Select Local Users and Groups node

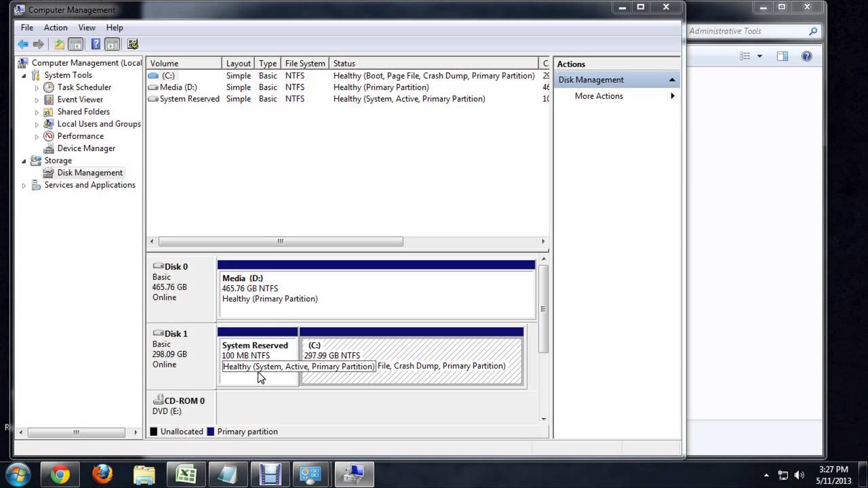pyautogui.click(x=99, y=124)
